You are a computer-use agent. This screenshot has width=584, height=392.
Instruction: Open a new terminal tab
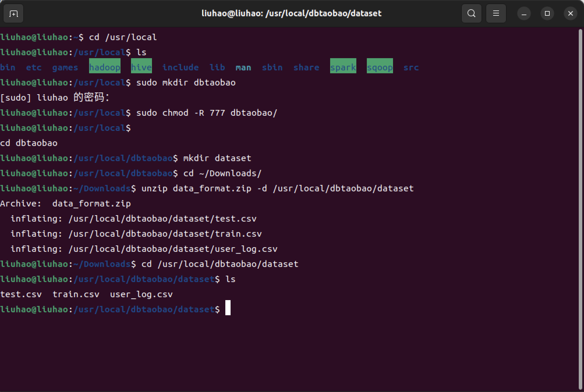pyautogui.click(x=13, y=13)
